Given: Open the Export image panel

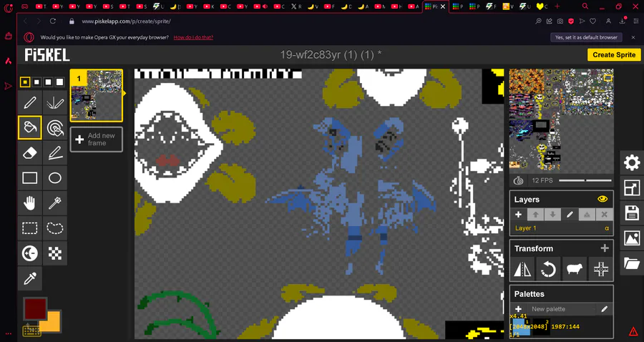Looking at the screenshot, I should pos(632,238).
